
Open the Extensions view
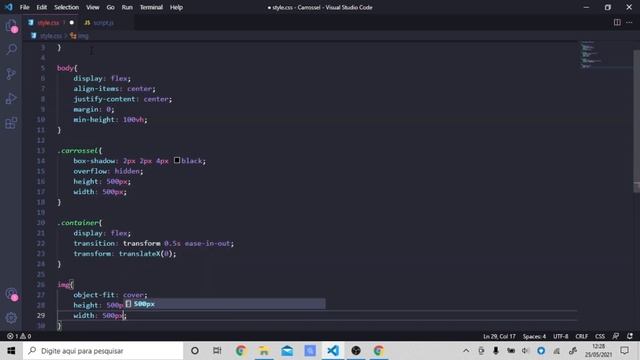(11, 122)
